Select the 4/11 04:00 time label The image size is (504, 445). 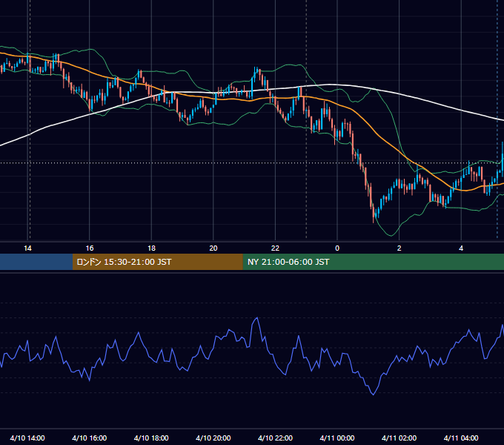tap(461, 438)
